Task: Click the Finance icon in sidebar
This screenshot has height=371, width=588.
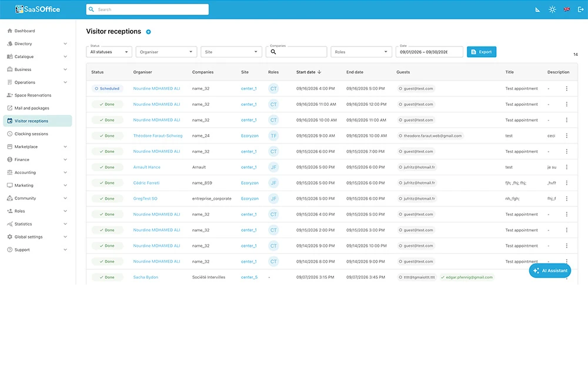Action: point(10,159)
